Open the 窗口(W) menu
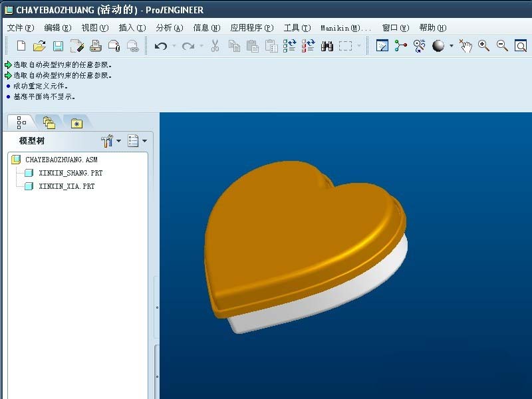 click(396, 28)
